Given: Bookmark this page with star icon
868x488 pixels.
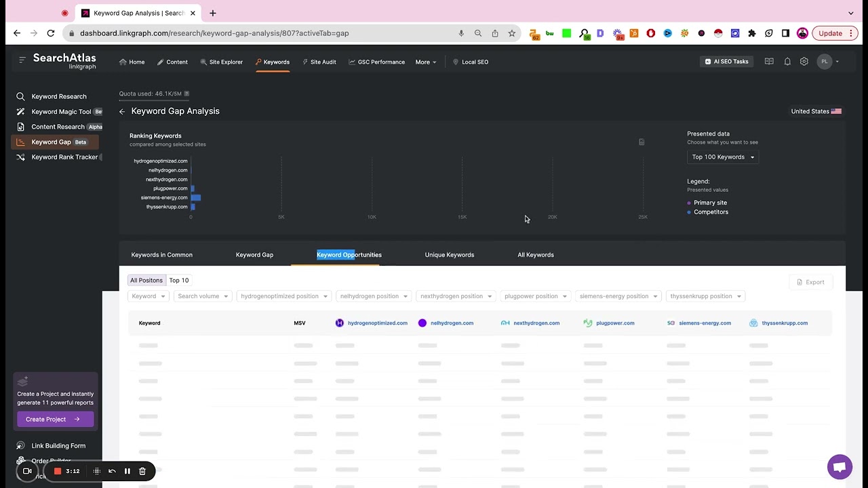Looking at the screenshot, I should (x=512, y=33).
